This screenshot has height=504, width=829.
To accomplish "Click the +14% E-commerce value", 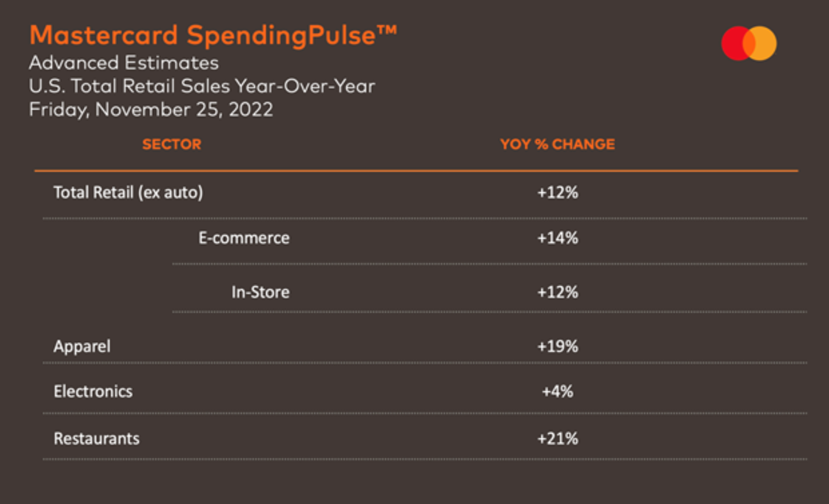I will [557, 238].
